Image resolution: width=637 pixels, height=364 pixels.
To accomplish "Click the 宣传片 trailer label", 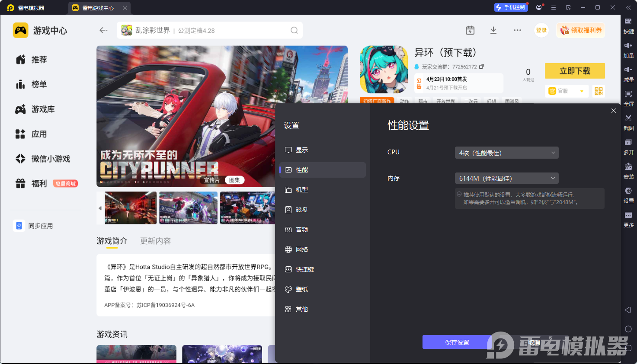I will (212, 180).
